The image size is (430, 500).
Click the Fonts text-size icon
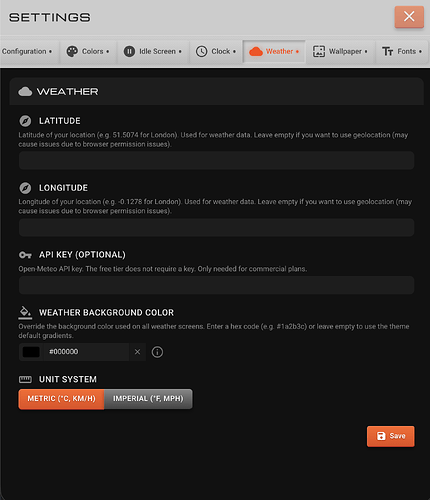[387, 52]
